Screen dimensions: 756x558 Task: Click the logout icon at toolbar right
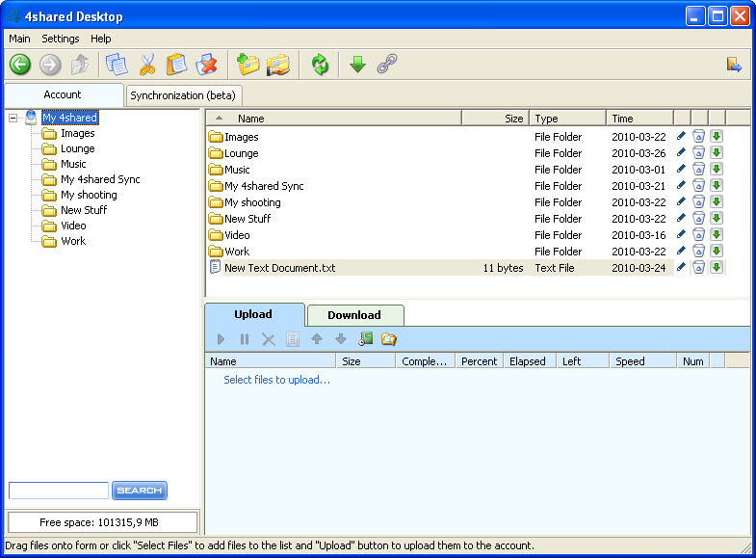point(734,65)
